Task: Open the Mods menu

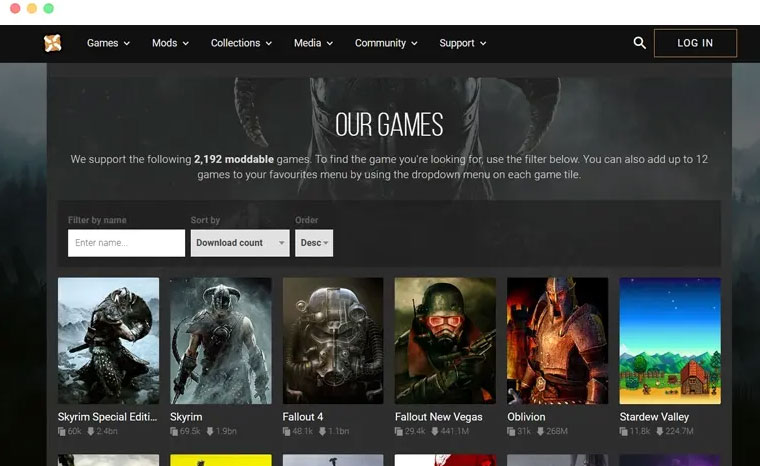Action: (x=170, y=43)
